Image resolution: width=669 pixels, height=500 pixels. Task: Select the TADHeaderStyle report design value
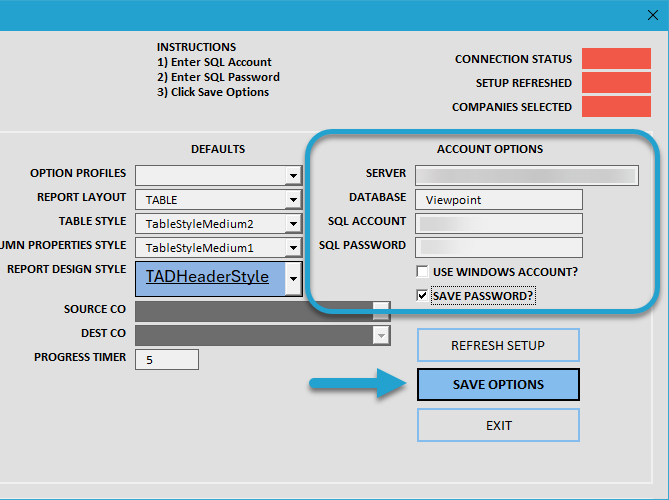pos(207,276)
